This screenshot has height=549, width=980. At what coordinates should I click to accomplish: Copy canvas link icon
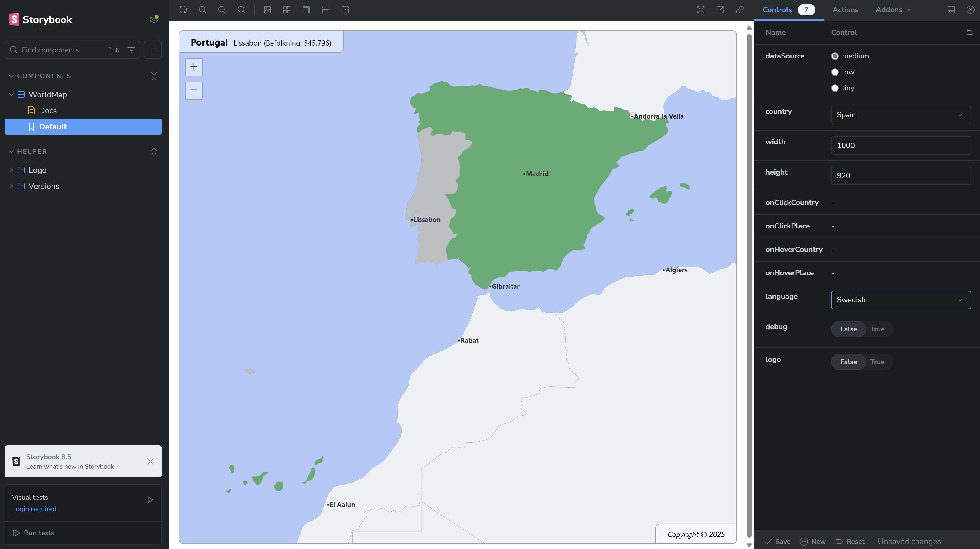(x=740, y=10)
